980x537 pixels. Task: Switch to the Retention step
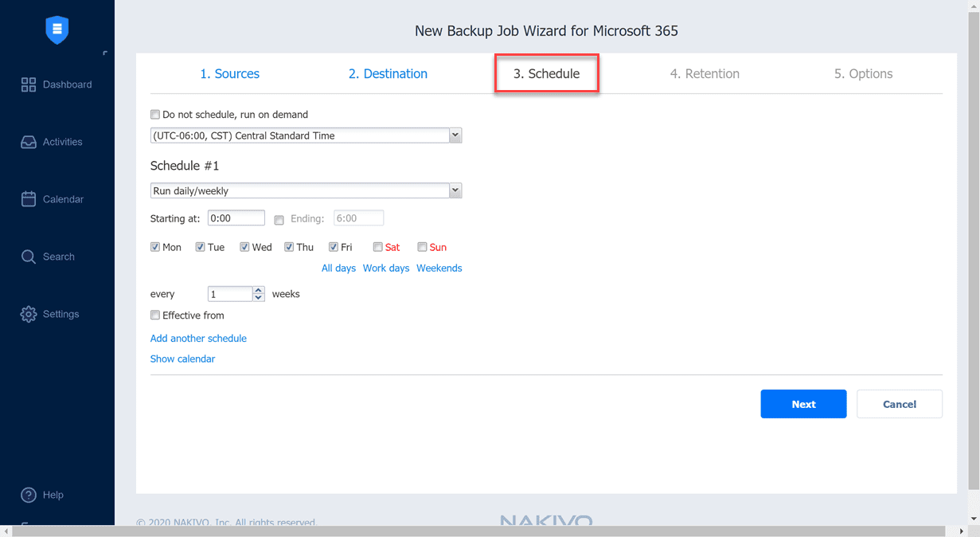705,73
